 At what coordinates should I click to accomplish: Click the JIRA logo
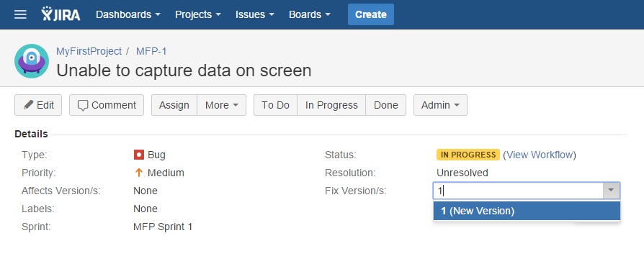click(x=61, y=14)
